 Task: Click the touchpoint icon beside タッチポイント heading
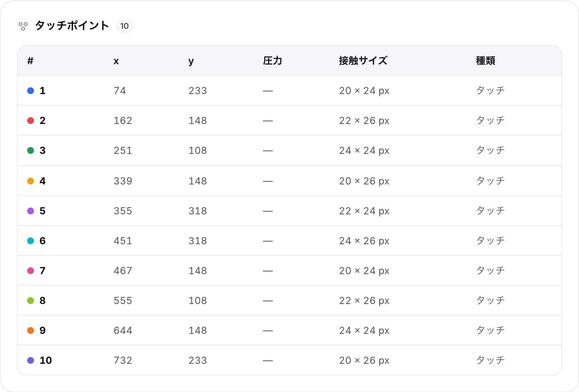pos(23,26)
